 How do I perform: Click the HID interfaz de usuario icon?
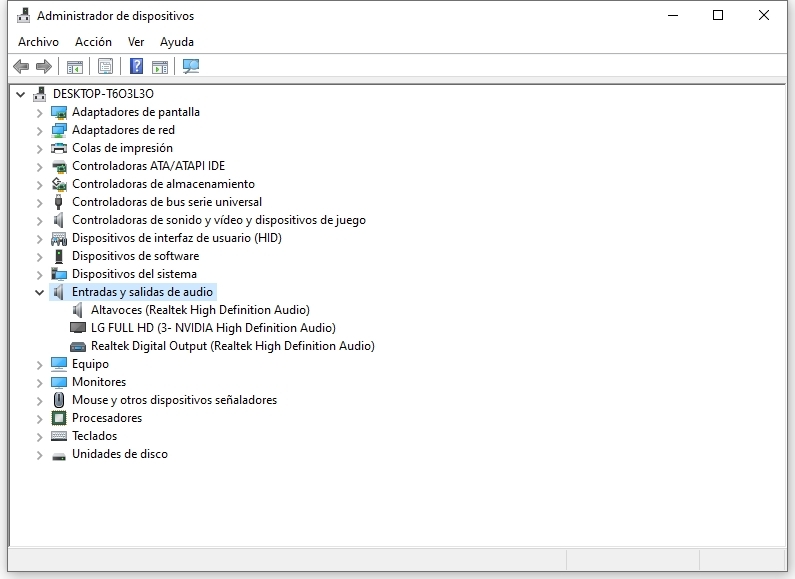[x=59, y=238]
